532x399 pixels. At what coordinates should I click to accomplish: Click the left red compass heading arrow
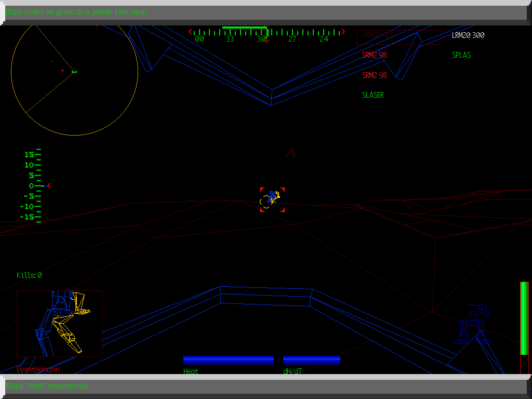click(190, 31)
